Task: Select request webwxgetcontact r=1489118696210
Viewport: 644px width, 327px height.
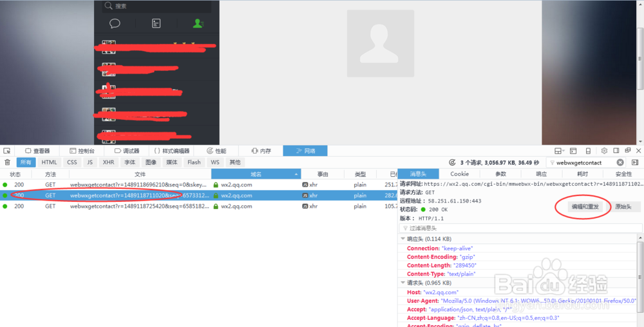Action: point(199,184)
